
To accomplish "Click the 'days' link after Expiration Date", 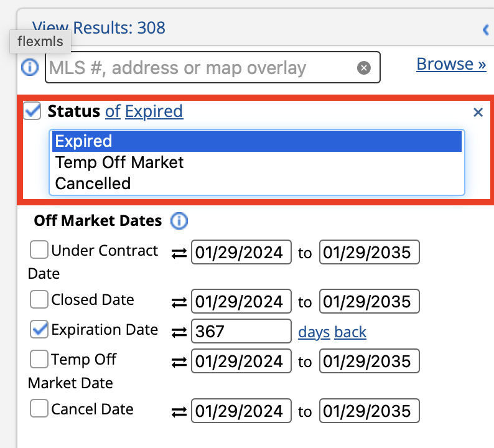I will 314,332.
